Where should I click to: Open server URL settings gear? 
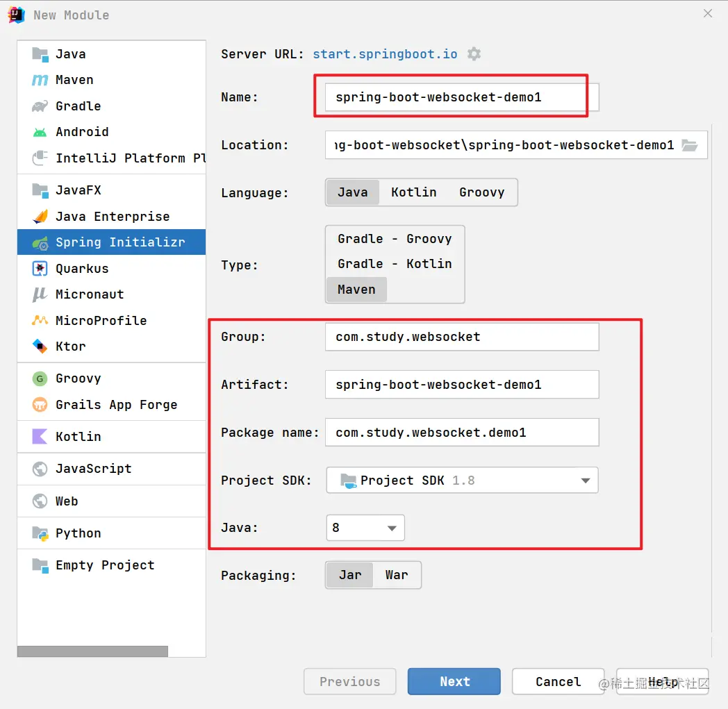click(x=474, y=54)
